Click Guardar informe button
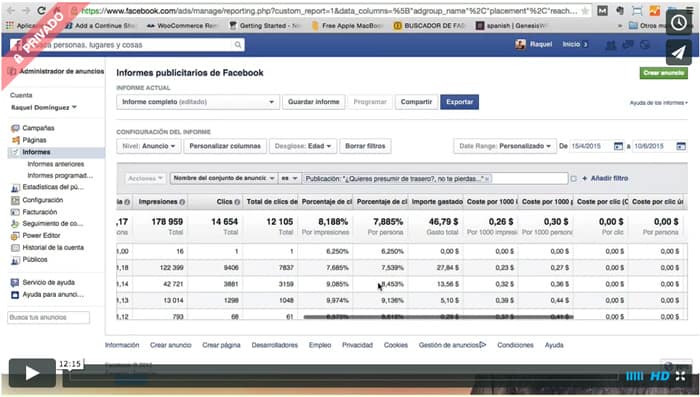Viewport: 700px width, 397px height. [313, 102]
